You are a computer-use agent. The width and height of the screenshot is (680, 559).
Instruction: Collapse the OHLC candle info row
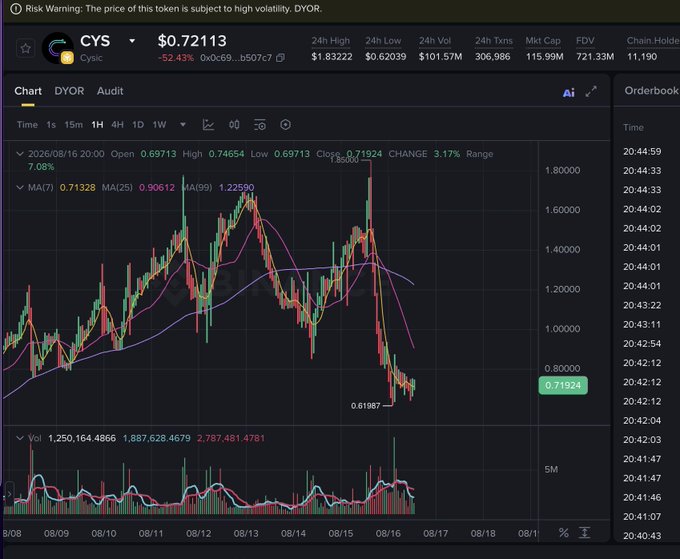pos(20,154)
